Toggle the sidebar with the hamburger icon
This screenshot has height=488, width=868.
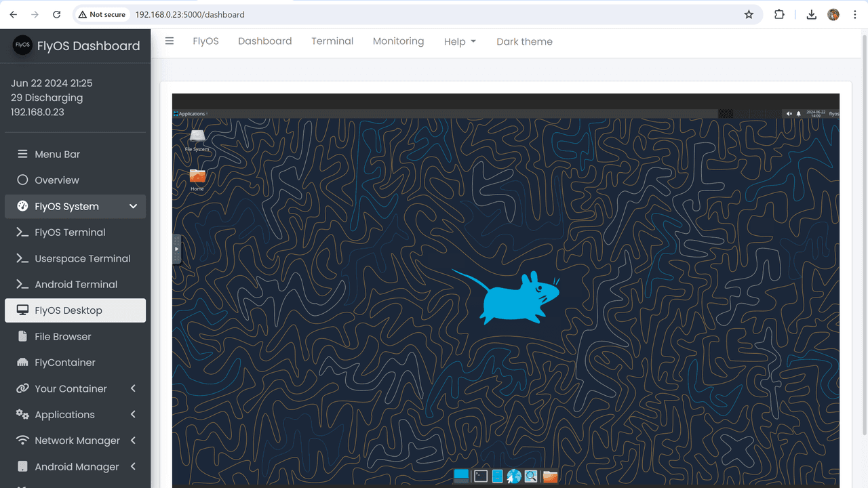pyautogui.click(x=170, y=41)
